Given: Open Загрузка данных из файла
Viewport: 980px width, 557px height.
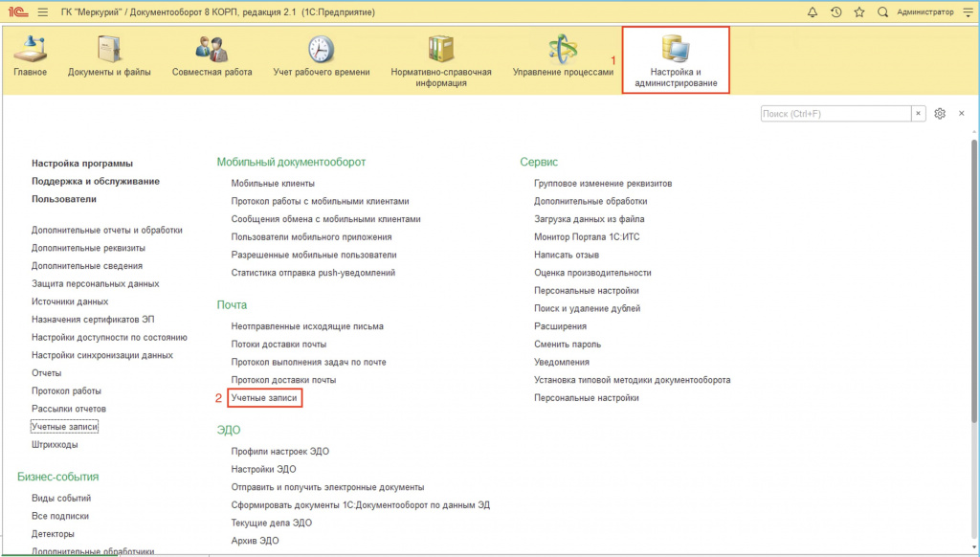Looking at the screenshot, I should [590, 219].
